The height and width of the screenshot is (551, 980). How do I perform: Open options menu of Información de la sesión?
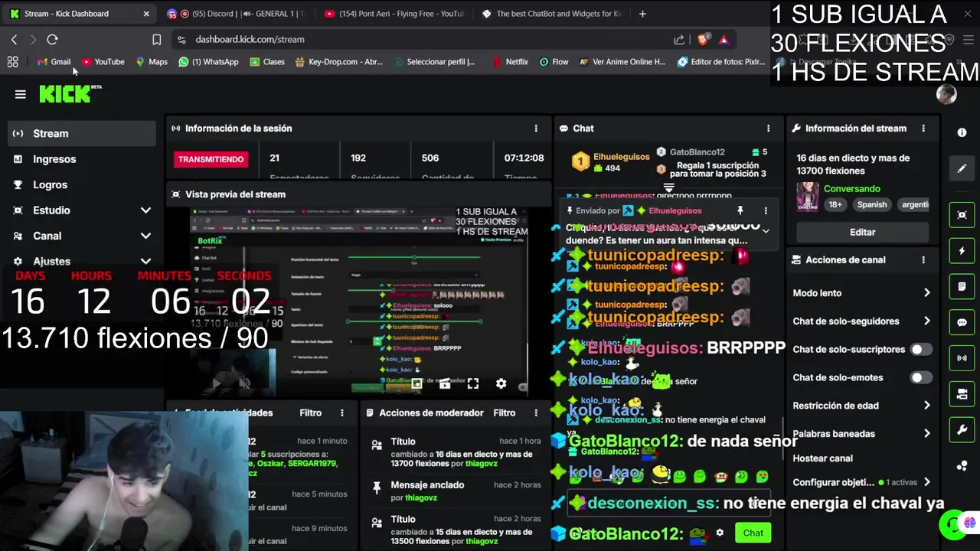[x=536, y=129]
